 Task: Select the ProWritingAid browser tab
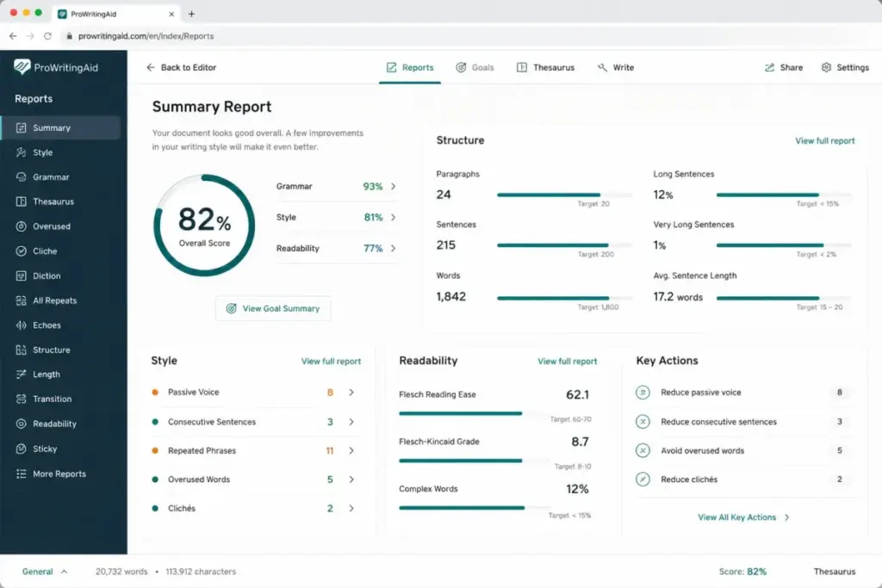[116, 14]
